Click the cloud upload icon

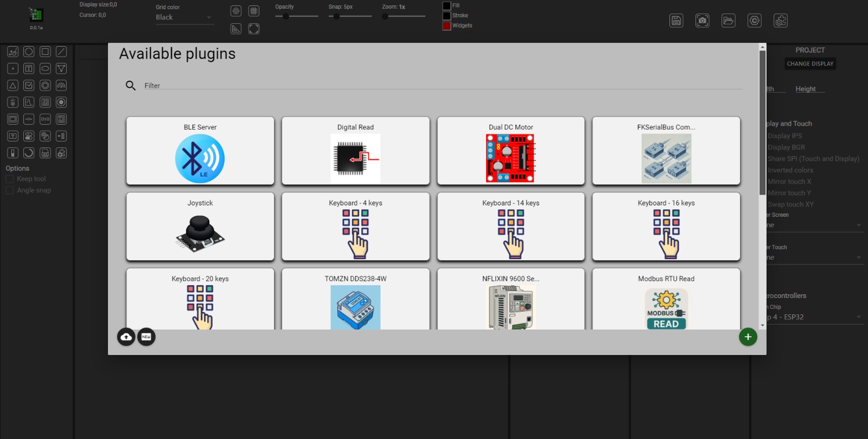click(x=126, y=337)
